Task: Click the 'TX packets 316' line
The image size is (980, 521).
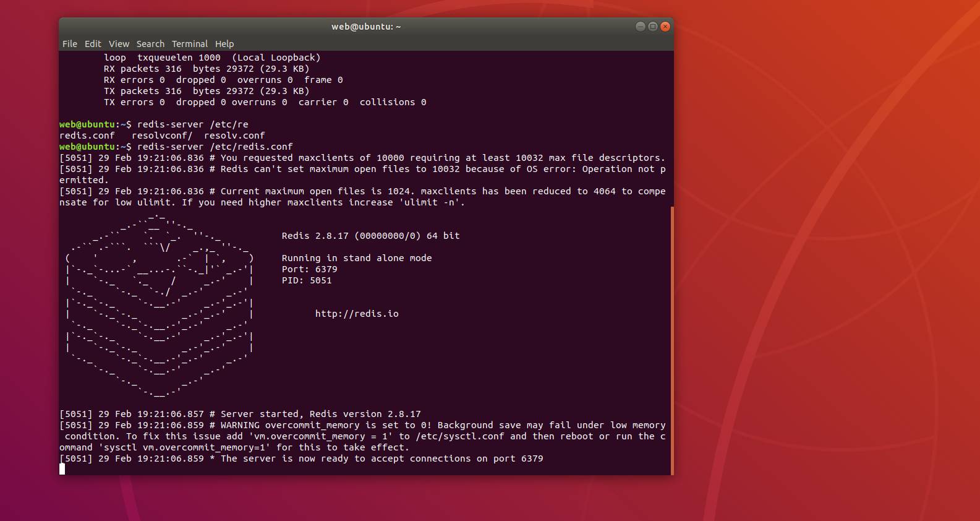Action: tap(207, 91)
